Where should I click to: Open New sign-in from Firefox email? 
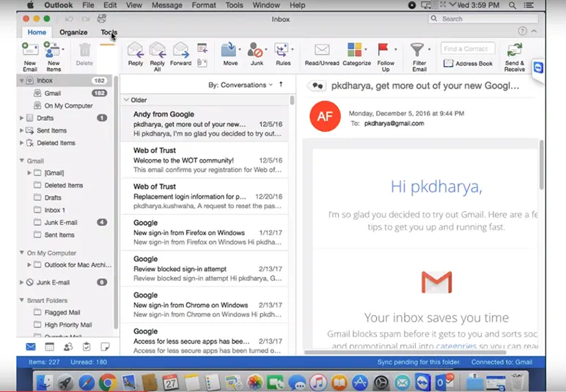coord(205,232)
